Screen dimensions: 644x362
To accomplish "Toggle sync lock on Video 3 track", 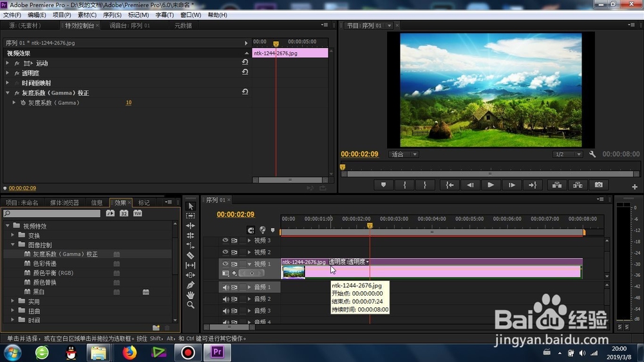I will (234, 240).
